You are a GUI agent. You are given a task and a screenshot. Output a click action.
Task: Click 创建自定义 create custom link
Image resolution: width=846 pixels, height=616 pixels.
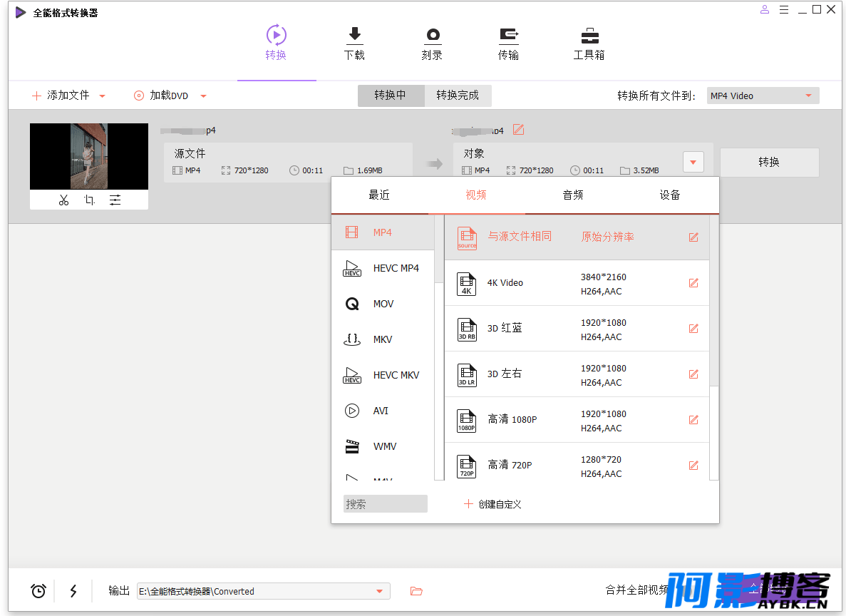pos(492,504)
